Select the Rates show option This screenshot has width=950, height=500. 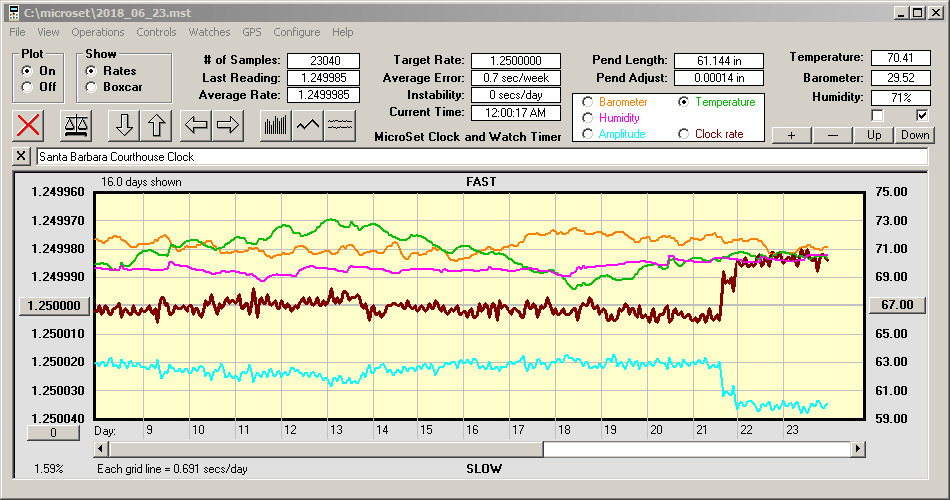91,71
